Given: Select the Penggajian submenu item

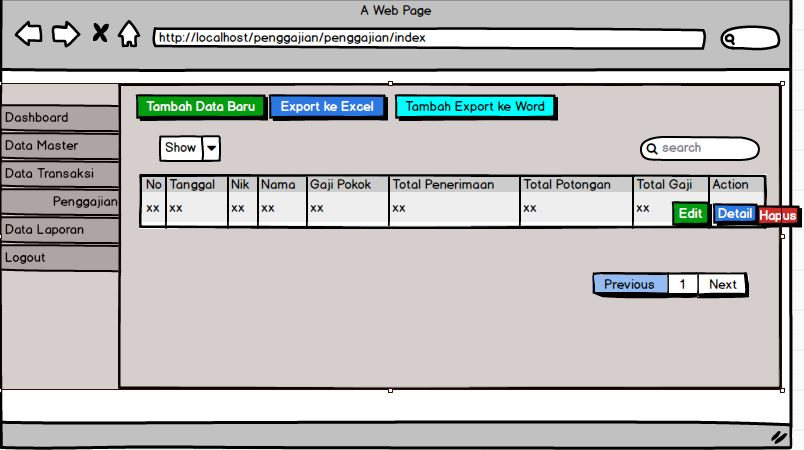Looking at the screenshot, I should pos(60,202).
